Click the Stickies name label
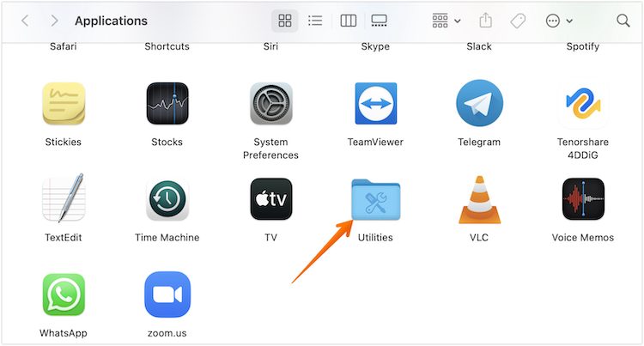The height and width of the screenshot is (346, 644). (64, 142)
